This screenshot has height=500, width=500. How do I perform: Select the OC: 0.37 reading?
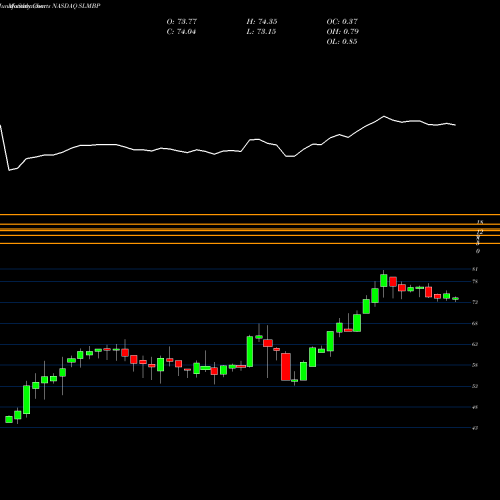point(342,22)
